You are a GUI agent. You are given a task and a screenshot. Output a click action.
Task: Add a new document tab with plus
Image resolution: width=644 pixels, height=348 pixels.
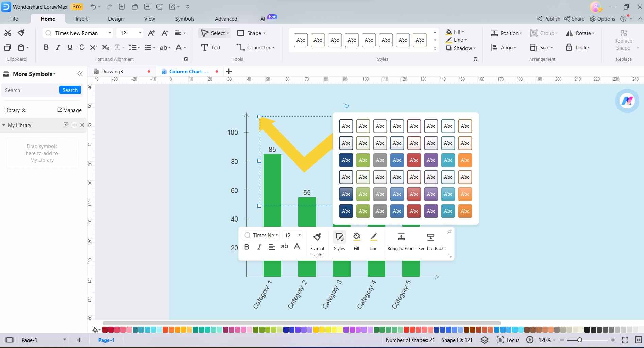(229, 71)
